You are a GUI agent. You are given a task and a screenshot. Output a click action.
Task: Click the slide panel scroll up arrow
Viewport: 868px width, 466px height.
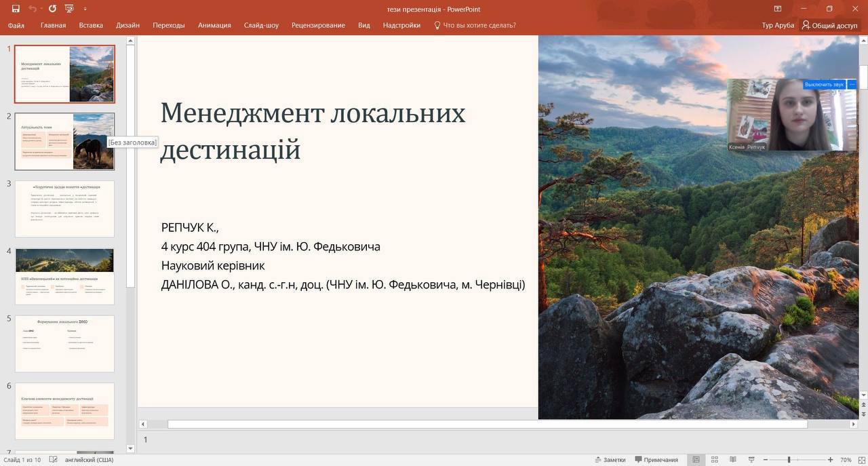[x=131, y=41]
